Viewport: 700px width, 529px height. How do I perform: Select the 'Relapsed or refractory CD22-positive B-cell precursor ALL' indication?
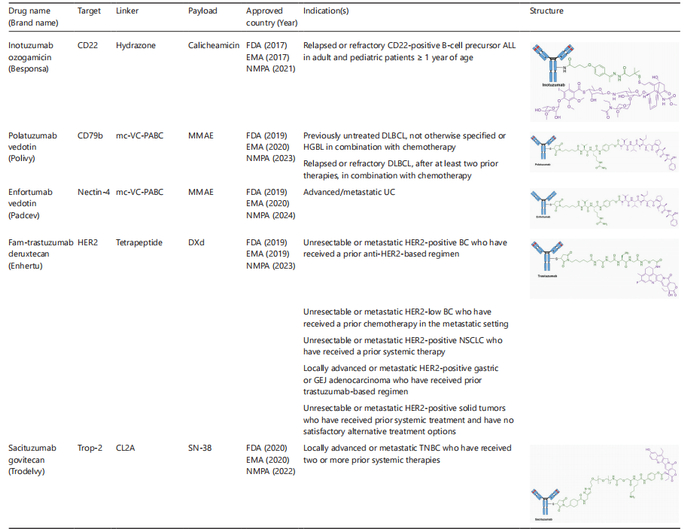tap(409, 51)
